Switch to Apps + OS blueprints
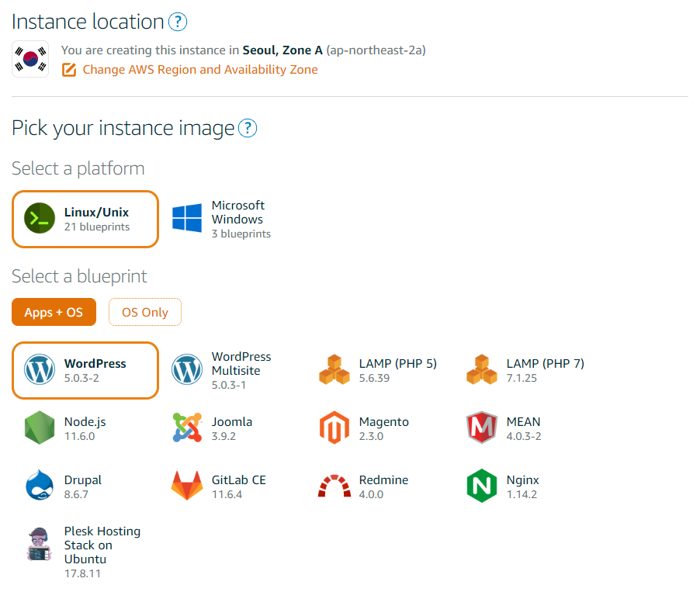This screenshot has height=592, width=700. tap(54, 312)
